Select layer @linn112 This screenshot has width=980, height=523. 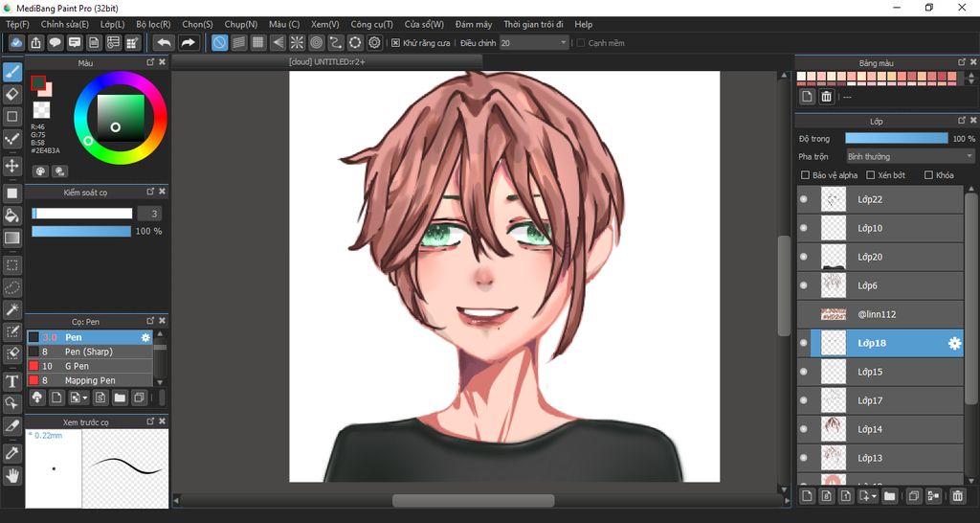(x=880, y=315)
